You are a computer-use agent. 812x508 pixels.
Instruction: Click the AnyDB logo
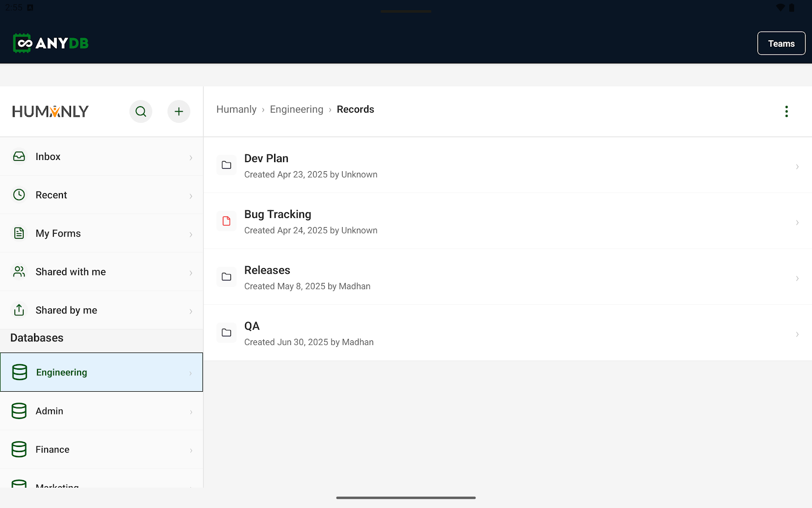[51, 43]
